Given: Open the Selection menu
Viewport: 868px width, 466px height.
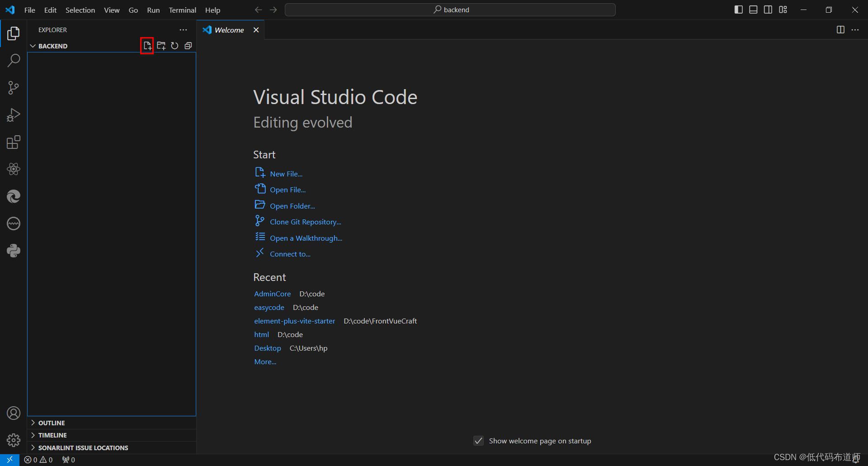Looking at the screenshot, I should pos(80,10).
